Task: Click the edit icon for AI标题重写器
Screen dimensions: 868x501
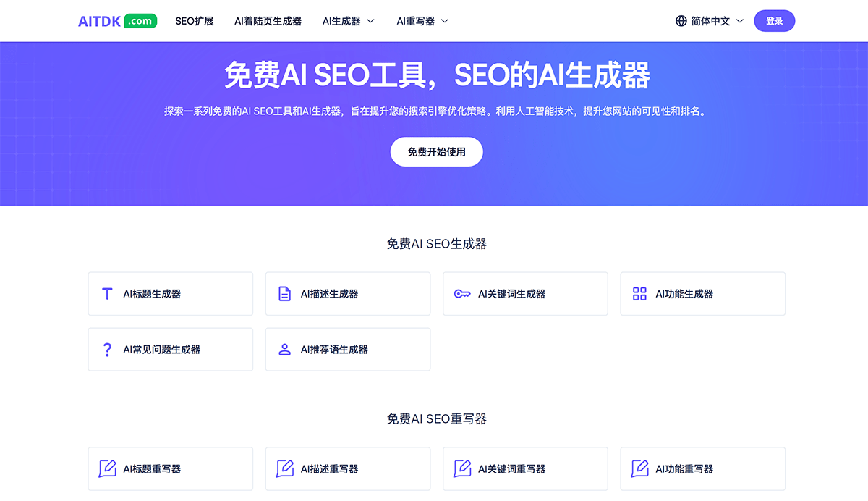Action: coord(107,468)
